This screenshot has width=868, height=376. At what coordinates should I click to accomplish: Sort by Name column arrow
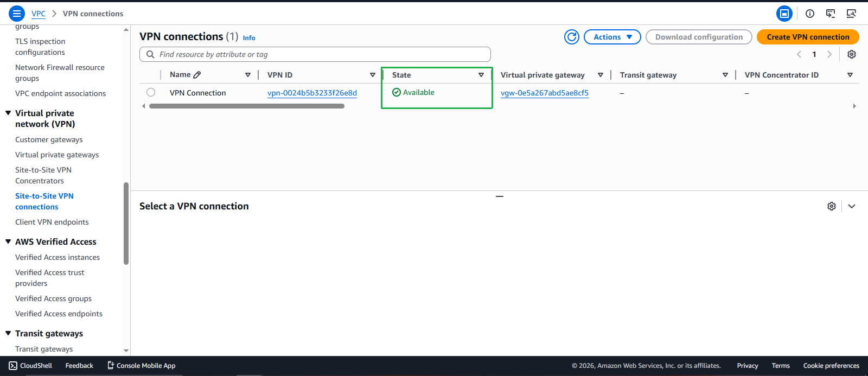(248, 75)
